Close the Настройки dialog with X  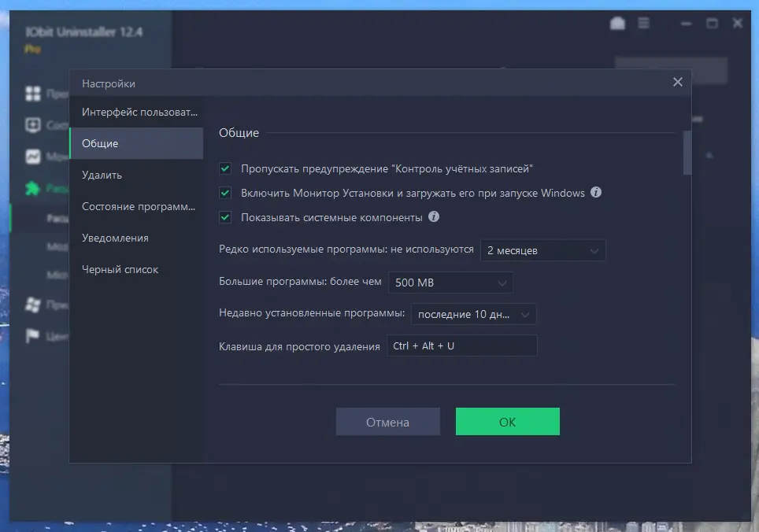coord(677,82)
